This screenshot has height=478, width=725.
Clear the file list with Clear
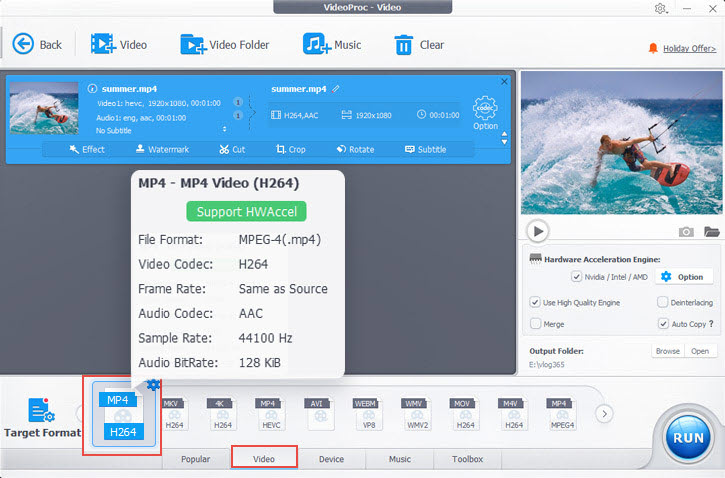[x=419, y=45]
